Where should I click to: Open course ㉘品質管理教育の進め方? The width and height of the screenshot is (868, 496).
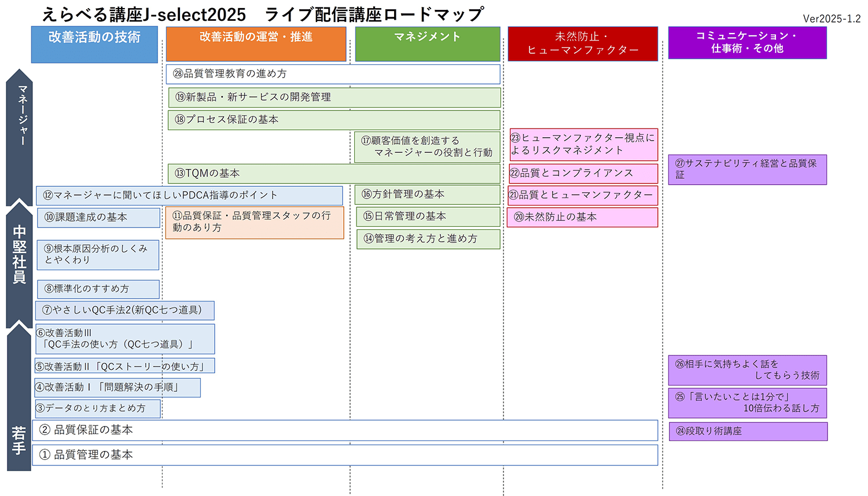[333, 74]
